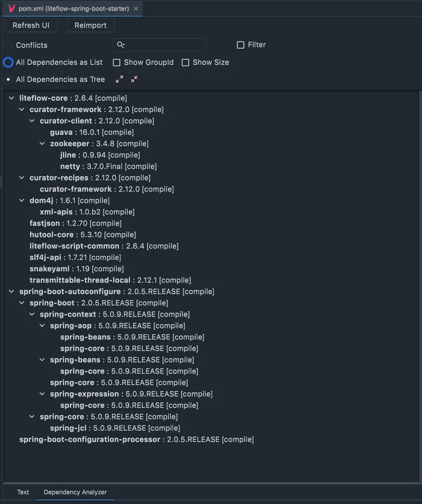Close the pom.xml editor tab
The height and width of the screenshot is (504, 422).
point(136,9)
